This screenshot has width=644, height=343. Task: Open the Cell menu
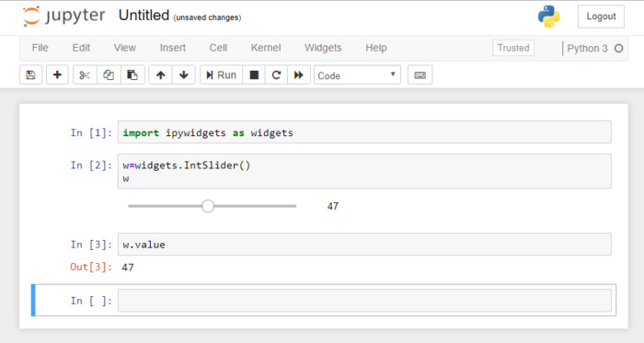pos(218,48)
